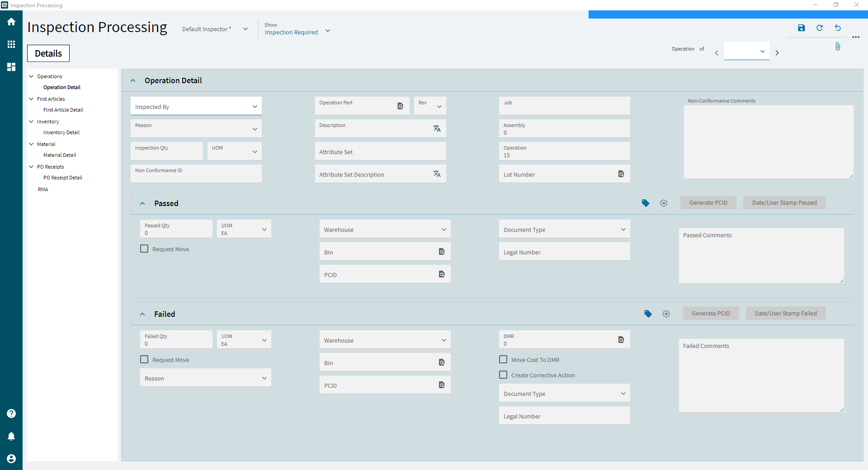Click the hexagon icon in Failed section

point(666,314)
